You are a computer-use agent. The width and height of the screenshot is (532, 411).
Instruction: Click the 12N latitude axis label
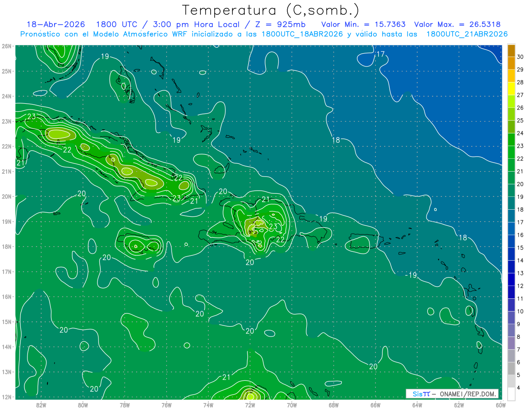6,397
